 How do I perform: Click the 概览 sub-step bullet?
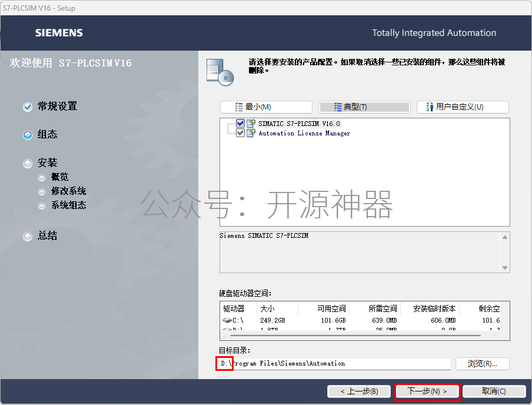click(x=42, y=178)
